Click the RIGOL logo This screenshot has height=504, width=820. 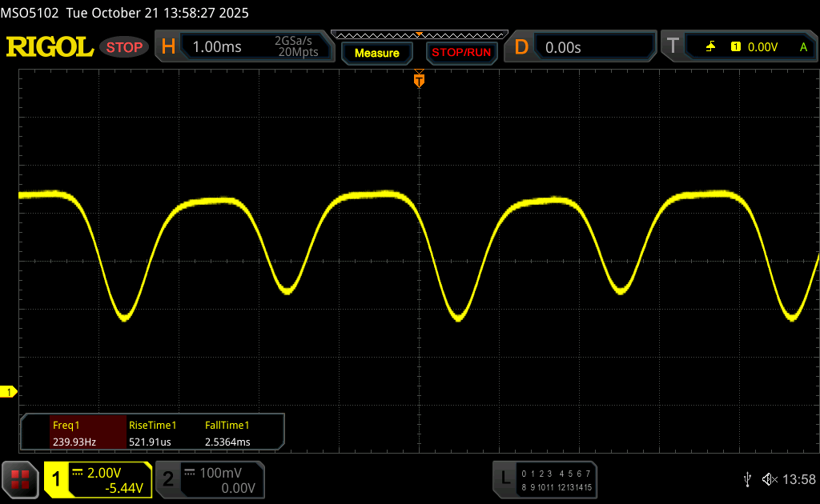[x=50, y=47]
